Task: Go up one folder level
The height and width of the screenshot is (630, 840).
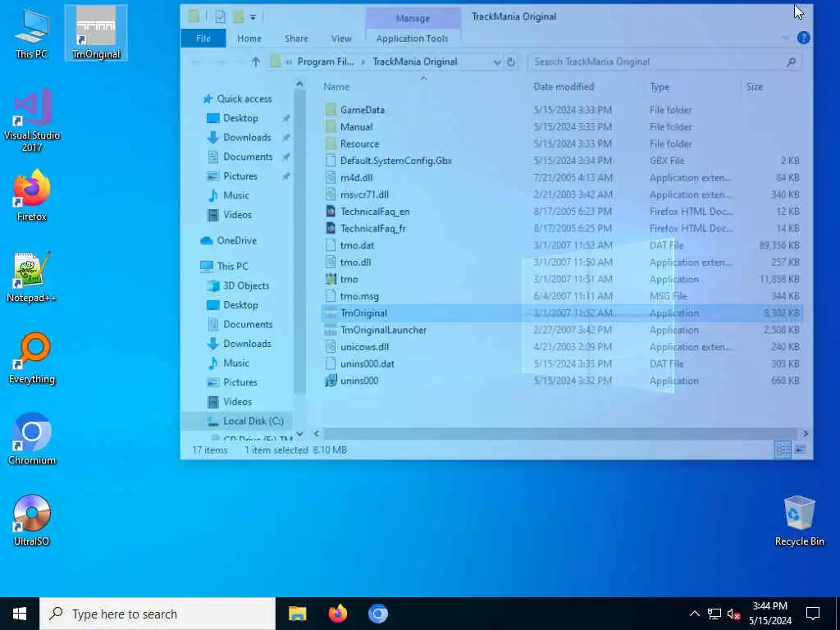Action: tap(256, 62)
